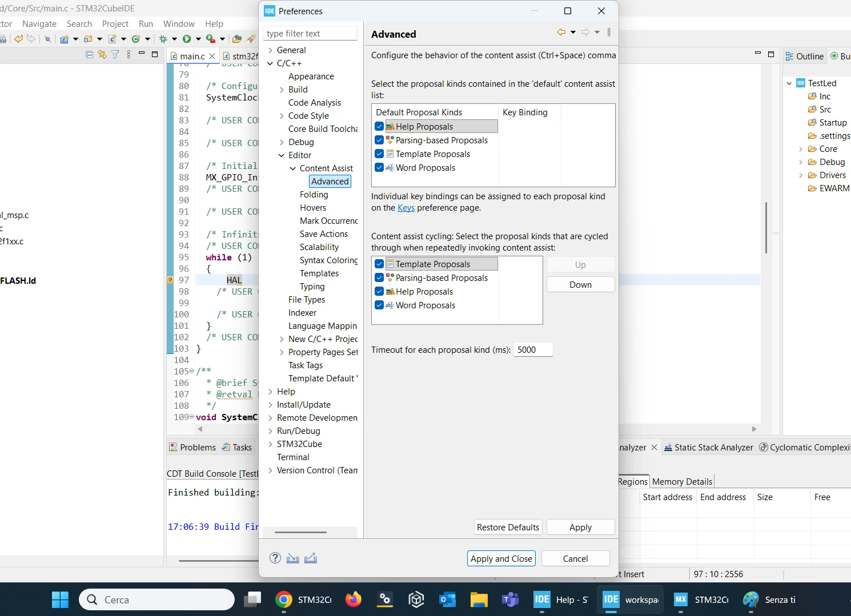Expand the Code Style node

(x=282, y=116)
